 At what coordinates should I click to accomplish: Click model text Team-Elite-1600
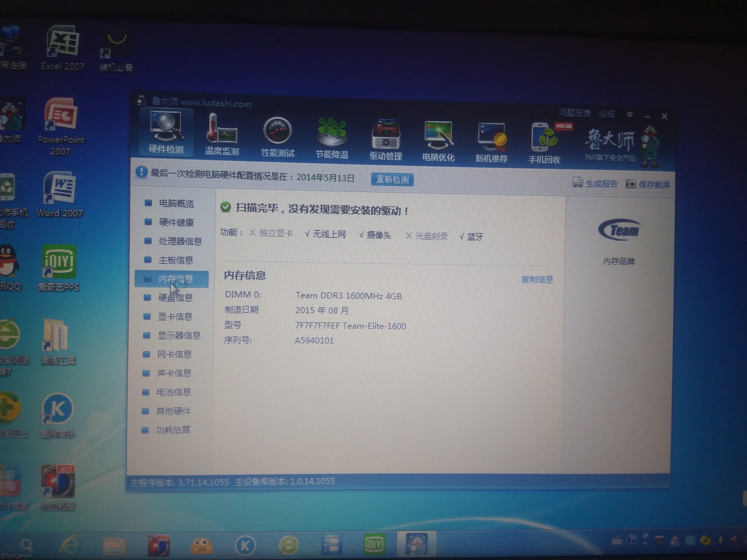374,326
